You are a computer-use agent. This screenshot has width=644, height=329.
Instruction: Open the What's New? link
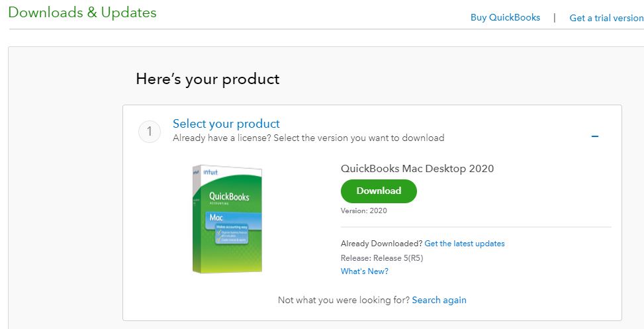click(x=364, y=271)
